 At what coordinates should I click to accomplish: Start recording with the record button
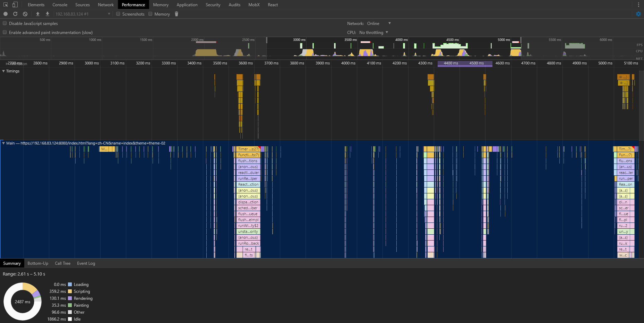6,14
